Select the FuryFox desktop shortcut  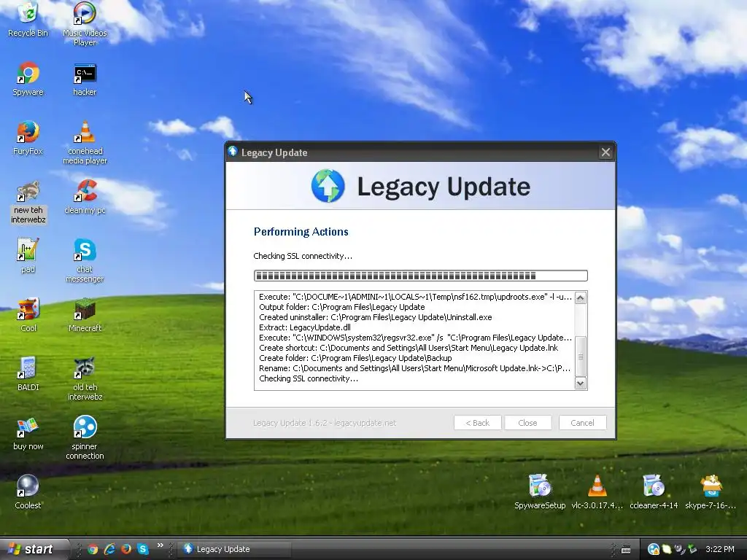click(28, 138)
